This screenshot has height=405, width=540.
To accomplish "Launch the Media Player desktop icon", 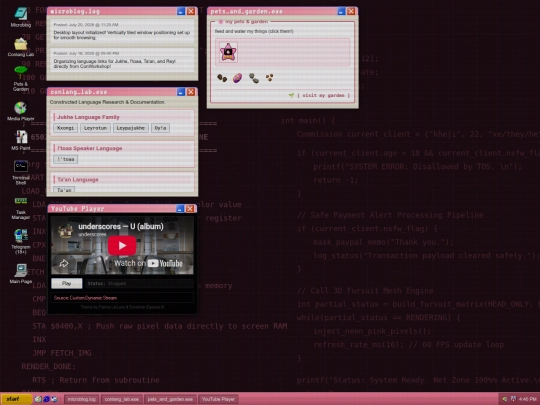I will [x=21, y=111].
